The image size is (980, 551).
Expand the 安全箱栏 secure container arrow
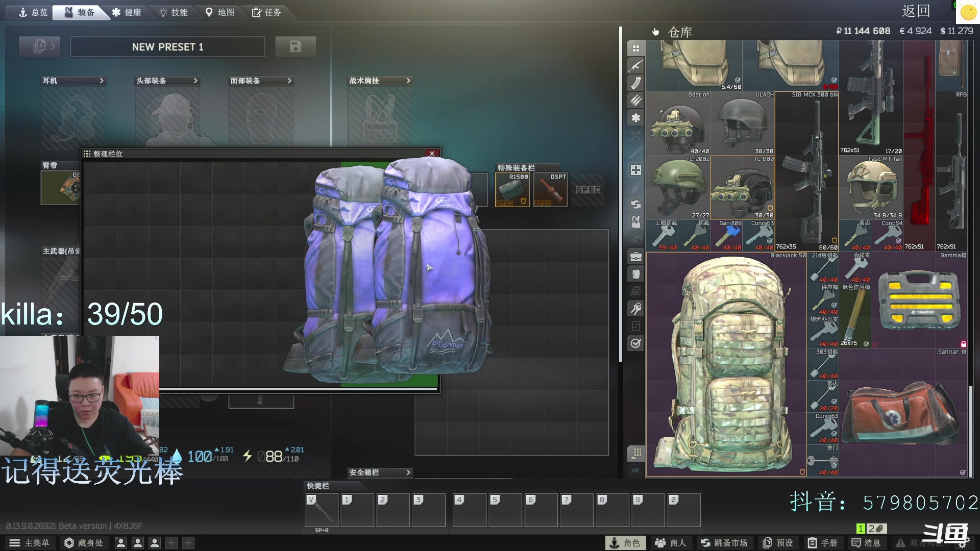point(408,472)
